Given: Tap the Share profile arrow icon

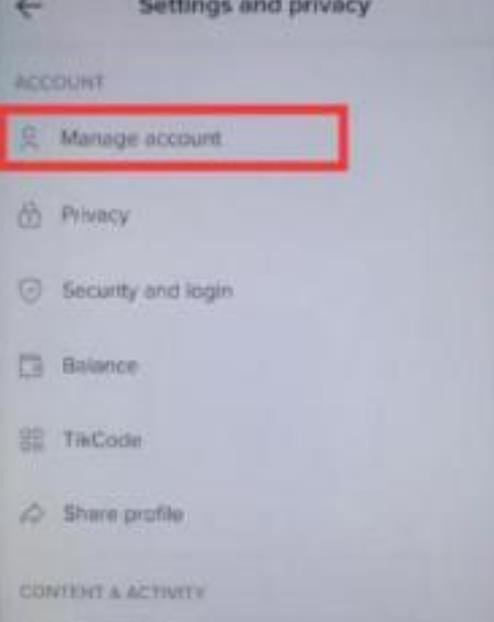Looking at the screenshot, I should 31,514.
